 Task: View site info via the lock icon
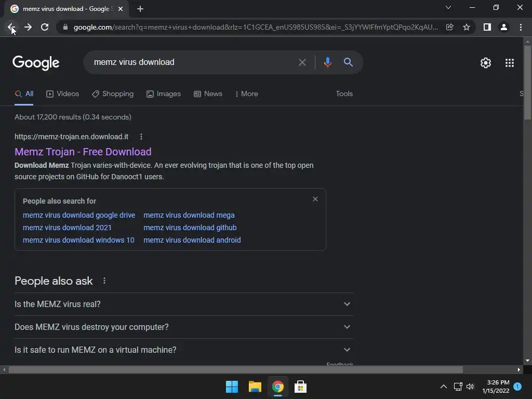[x=65, y=27]
